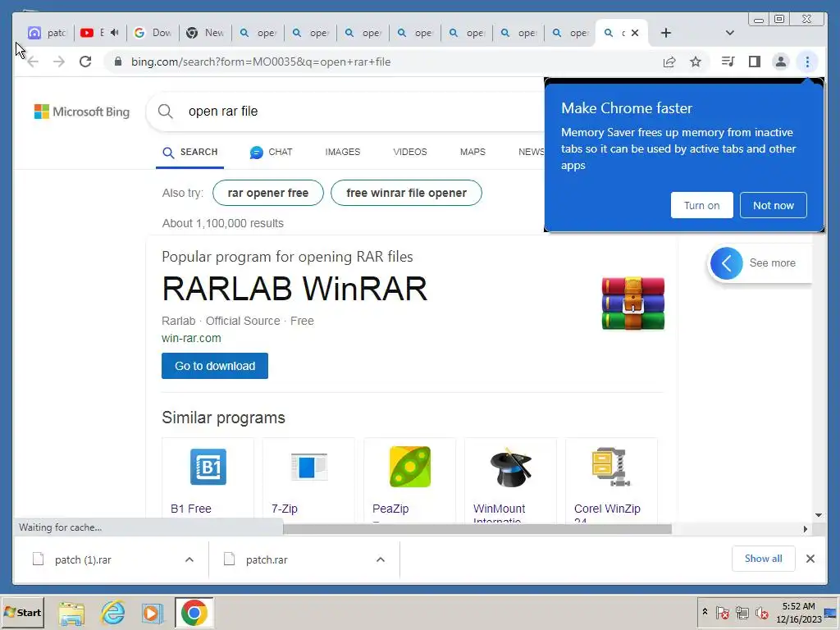
Task: Close the active search tab
Action: [635, 33]
